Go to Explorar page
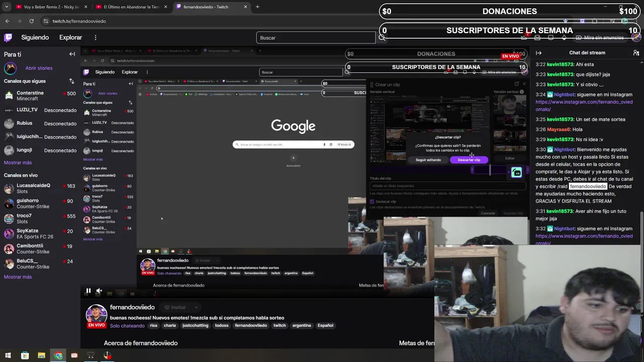Image resolution: width=644 pixels, height=362 pixels. [70, 37]
